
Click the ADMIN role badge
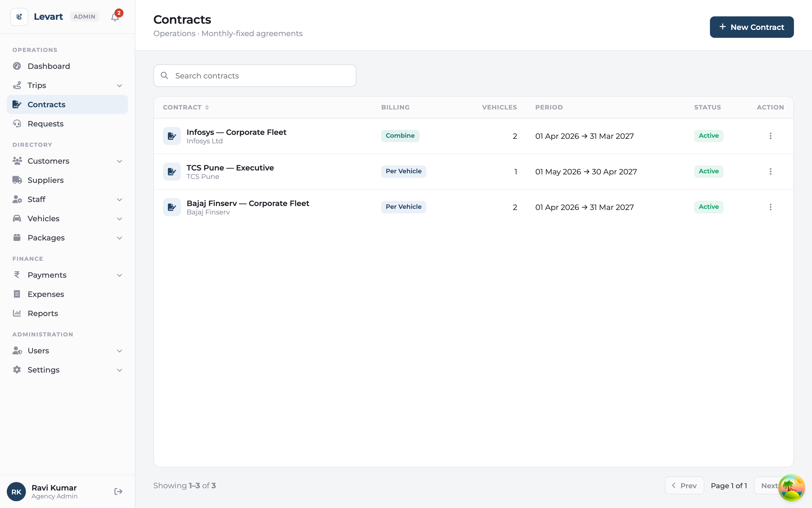(x=84, y=17)
